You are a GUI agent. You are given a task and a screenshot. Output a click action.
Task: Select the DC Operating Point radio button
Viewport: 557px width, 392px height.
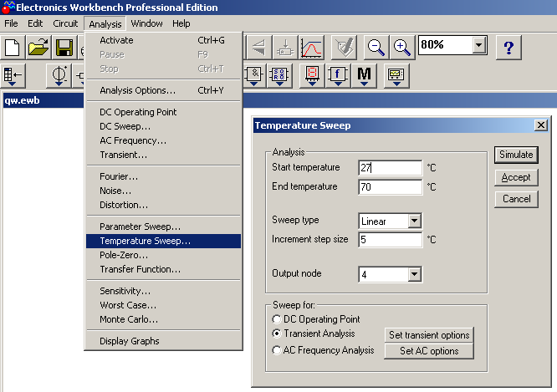pyautogui.click(x=277, y=319)
